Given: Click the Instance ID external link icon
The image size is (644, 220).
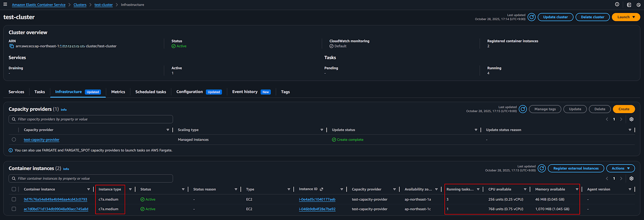Looking at the screenshot, I should (x=321, y=189).
